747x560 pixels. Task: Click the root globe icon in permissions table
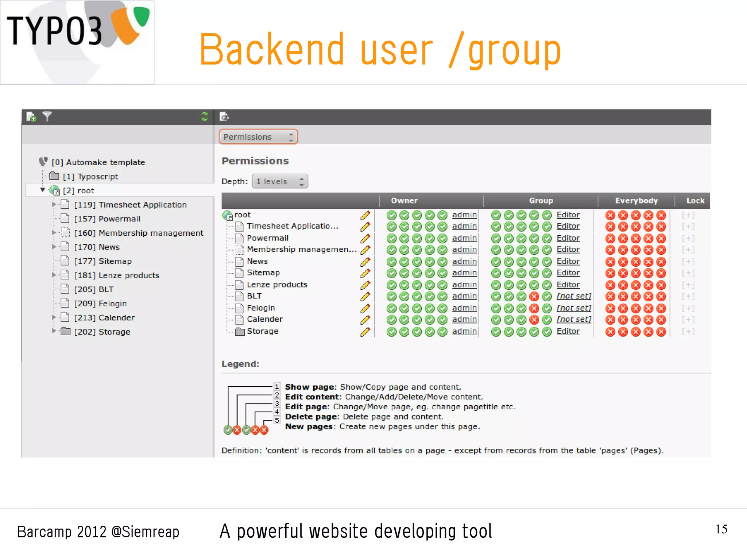[227, 215]
